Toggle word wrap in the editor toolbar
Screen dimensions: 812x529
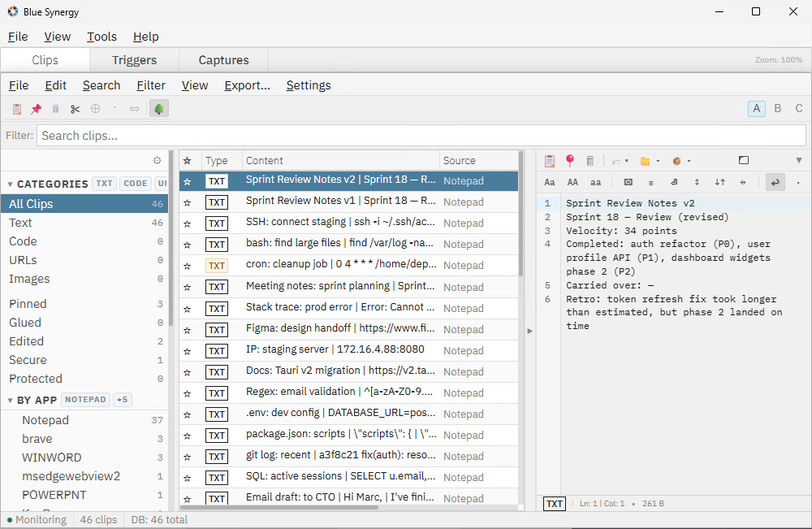(x=774, y=182)
